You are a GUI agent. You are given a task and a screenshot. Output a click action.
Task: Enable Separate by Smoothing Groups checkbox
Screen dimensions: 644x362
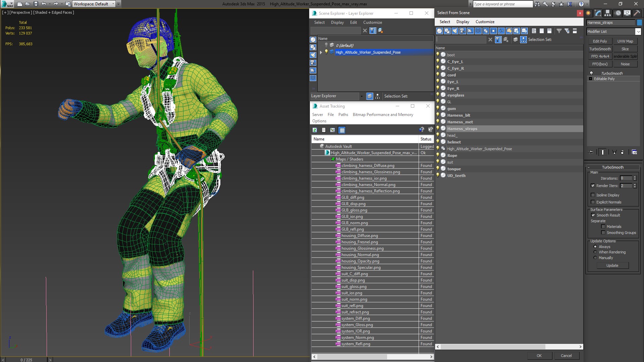[603, 233]
